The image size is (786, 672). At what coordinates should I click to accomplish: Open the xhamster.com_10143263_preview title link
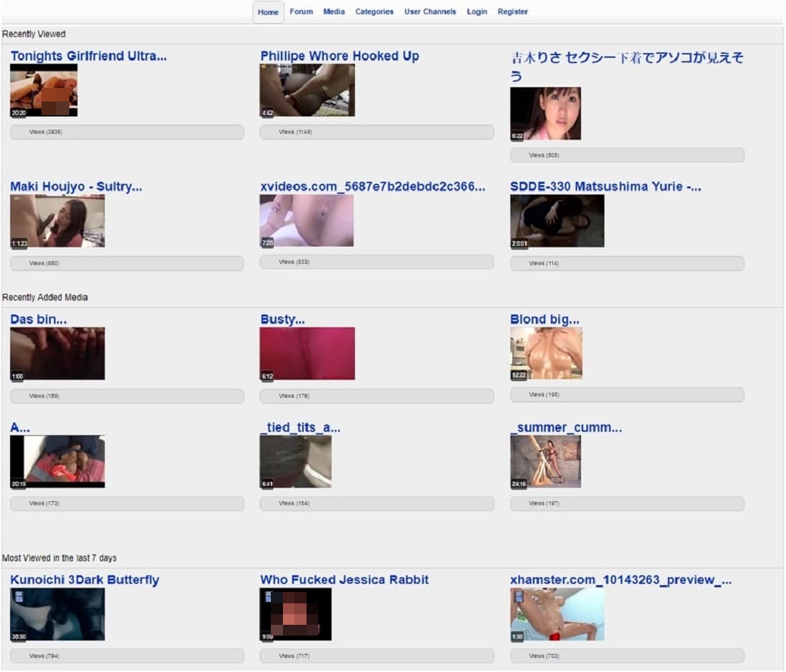coord(620,580)
